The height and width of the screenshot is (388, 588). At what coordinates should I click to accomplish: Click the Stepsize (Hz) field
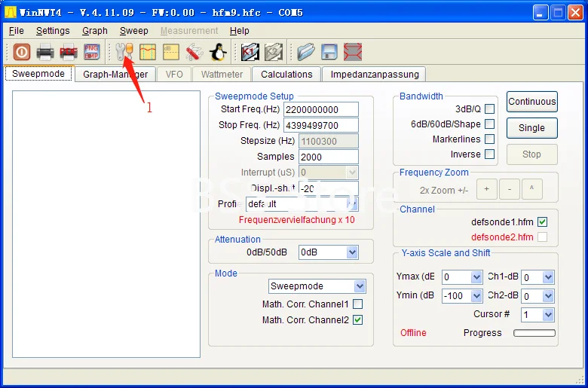click(x=329, y=141)
